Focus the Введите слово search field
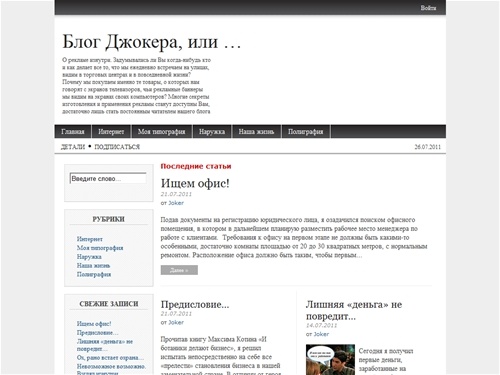 pyautogui.click(x=108, y=179)
